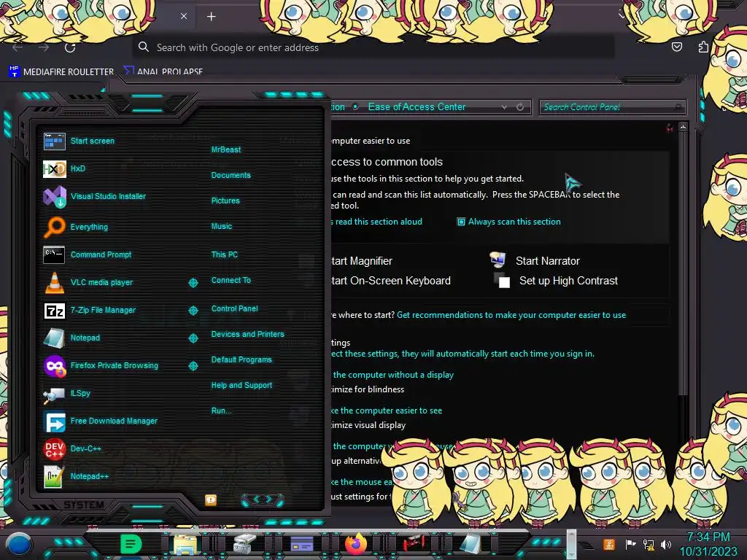747x560 pixels.
Task: Open the Notepad taskbar icon
Action: pos(471,544)
